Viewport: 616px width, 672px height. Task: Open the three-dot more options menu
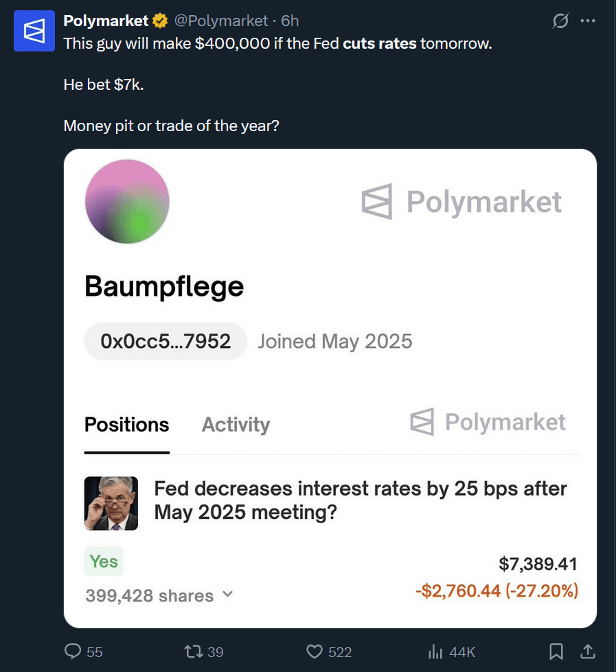[x=588, y=21]
